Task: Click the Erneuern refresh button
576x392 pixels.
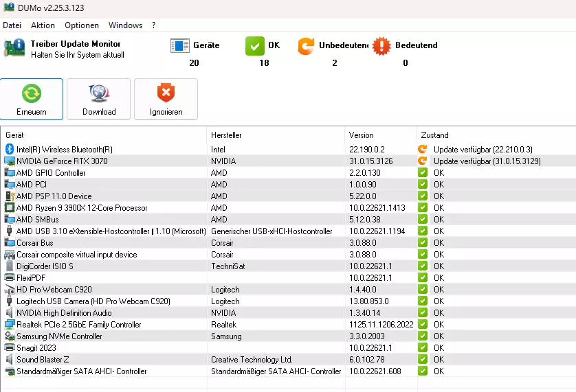Action: (32, 99)
